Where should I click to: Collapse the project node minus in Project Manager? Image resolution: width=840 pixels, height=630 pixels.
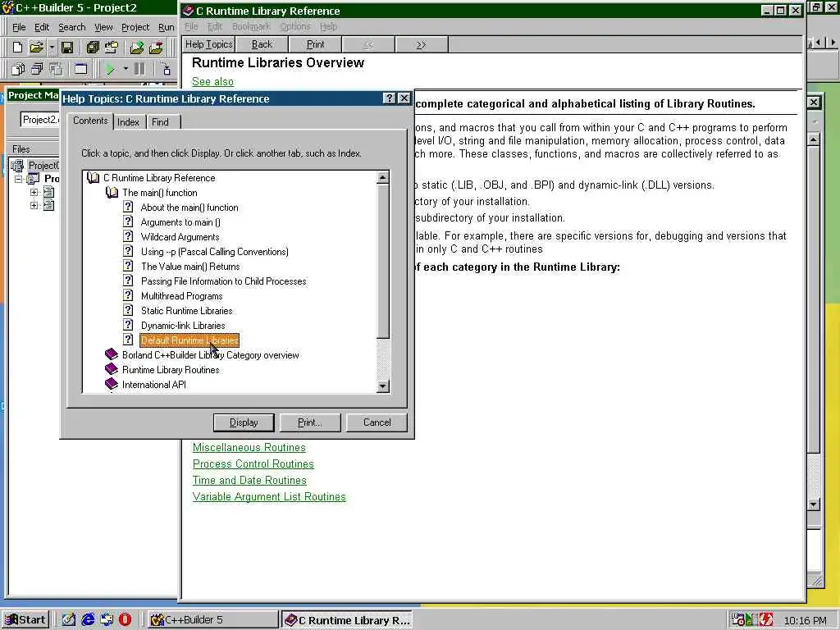[x=19, y=179]
